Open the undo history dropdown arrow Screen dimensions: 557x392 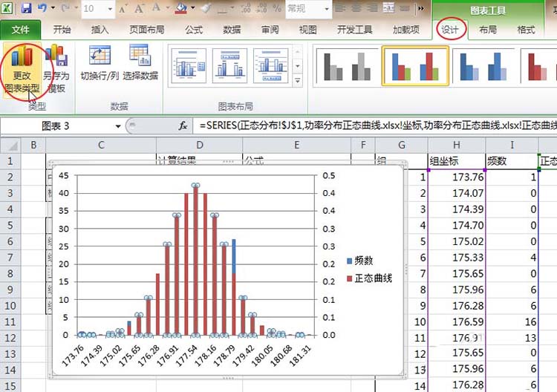click(x=53, y=8)
